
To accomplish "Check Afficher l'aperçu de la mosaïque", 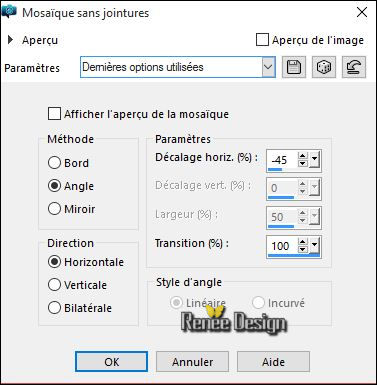I will click(x=54, y=113).
